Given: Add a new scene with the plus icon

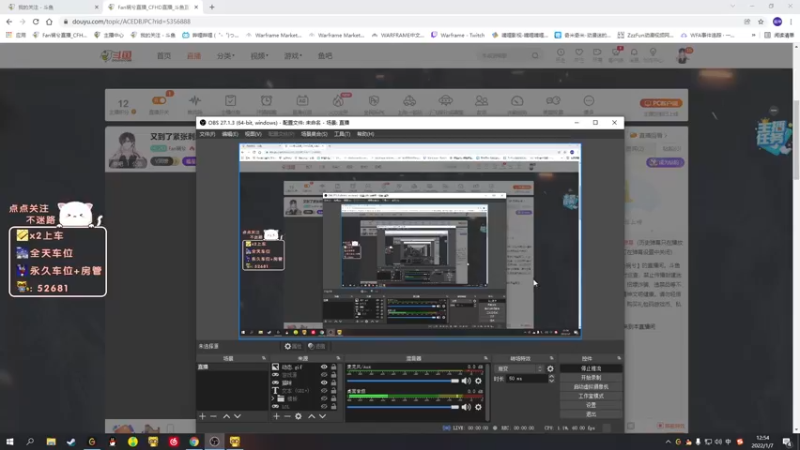Looking at the screenshot, I should click(x=203, y=416).
